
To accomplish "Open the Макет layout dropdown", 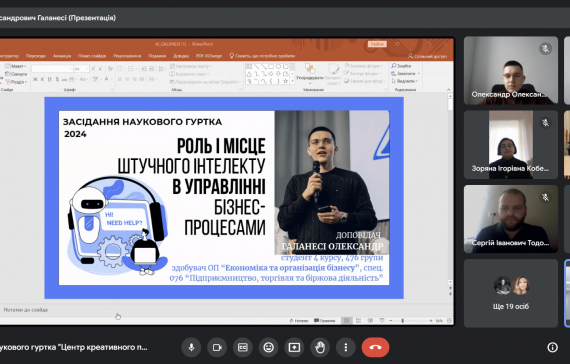I will (15, 66).
